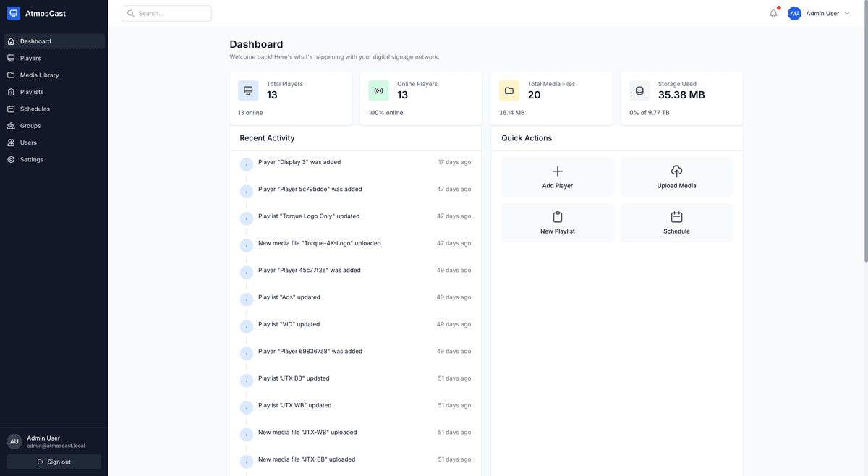The width and height of the screenshot is (868, 476).
Task: Open Settings from the sidebar
Action: [32, 160]
